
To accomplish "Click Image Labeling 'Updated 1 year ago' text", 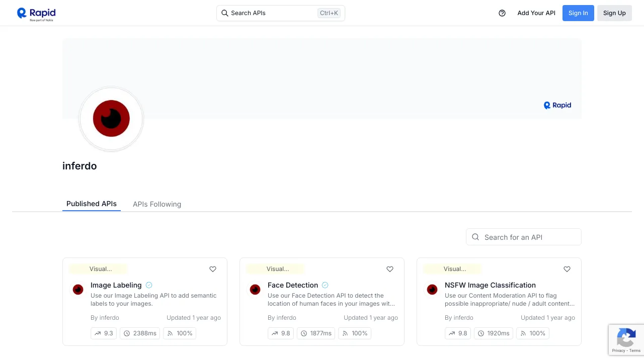I will [x=194, y=318].
